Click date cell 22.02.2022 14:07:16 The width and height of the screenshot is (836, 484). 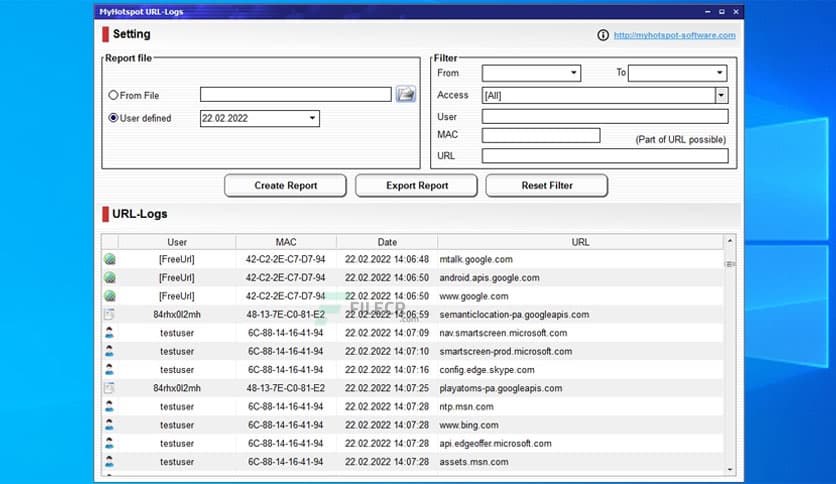[387, 370]
